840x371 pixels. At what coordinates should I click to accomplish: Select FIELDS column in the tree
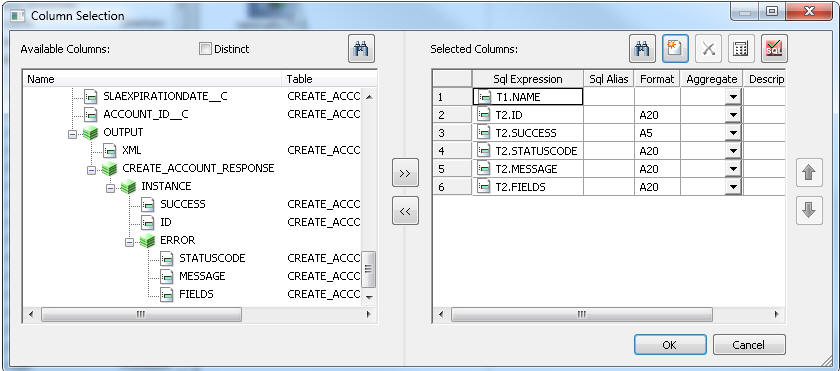pyautogui.click(x=196, y=294)
